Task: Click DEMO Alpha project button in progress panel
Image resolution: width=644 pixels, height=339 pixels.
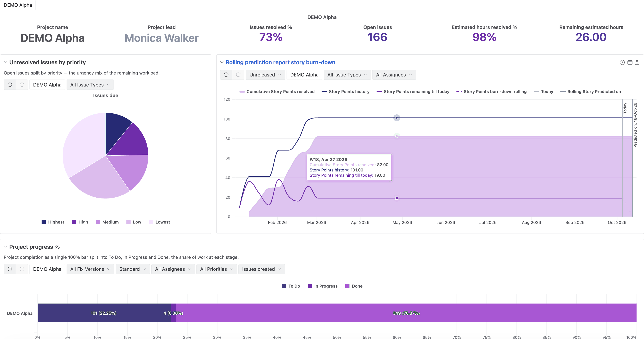Action: click(47, 269)
